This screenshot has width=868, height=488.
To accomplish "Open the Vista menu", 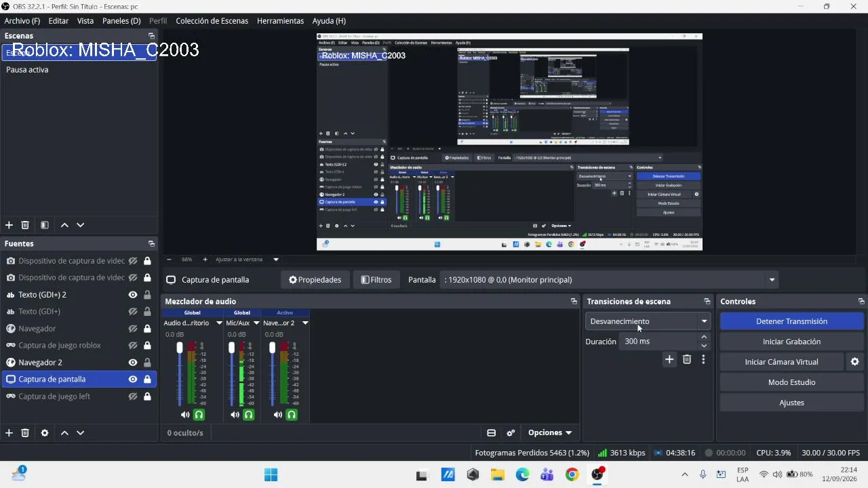I will pos(85,21).
